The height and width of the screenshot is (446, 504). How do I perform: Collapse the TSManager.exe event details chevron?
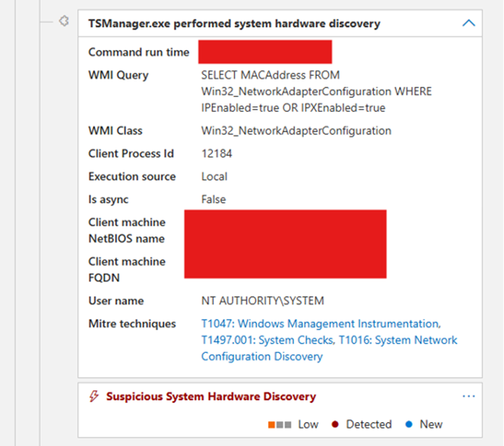pyautogui.click(x=469, y=23)
